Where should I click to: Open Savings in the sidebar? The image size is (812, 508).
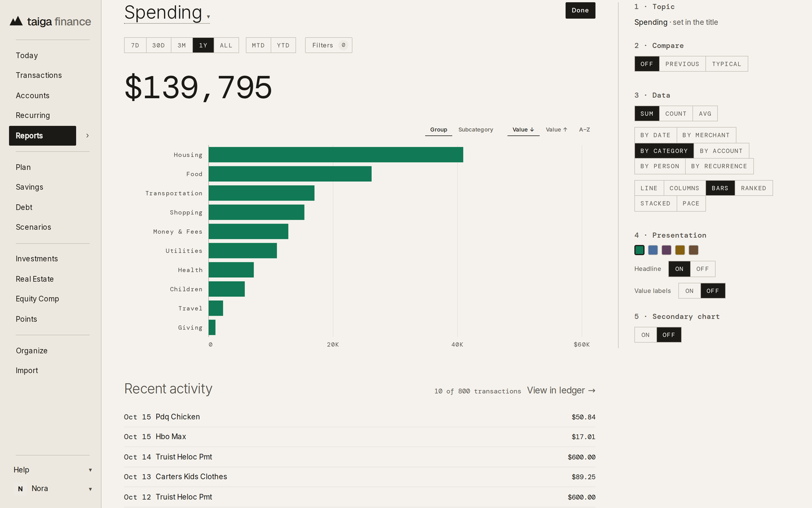[29, 187]
